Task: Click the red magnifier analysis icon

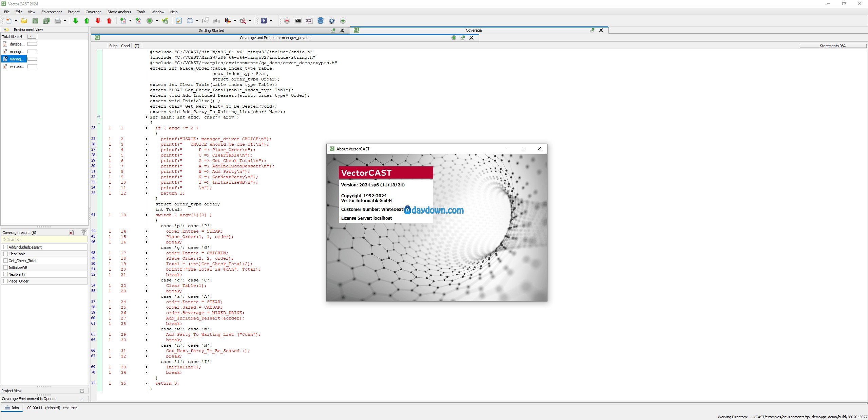Action: [x=243, y=21]
